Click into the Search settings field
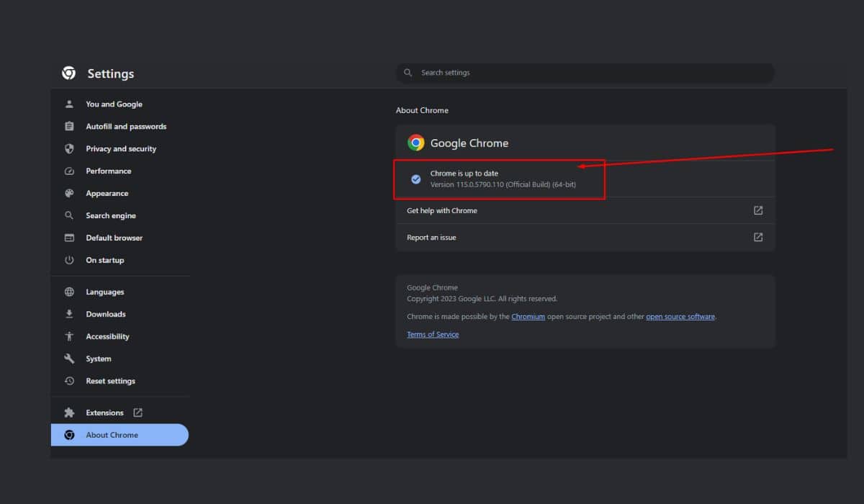The height and width of the screenshot is (504, 864). point(585,73)
